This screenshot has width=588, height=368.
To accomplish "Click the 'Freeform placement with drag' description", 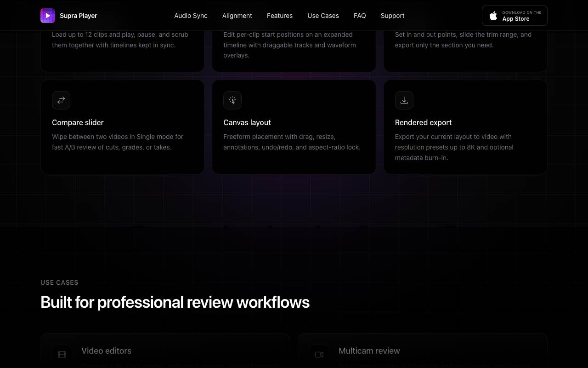I will point(292,142).
